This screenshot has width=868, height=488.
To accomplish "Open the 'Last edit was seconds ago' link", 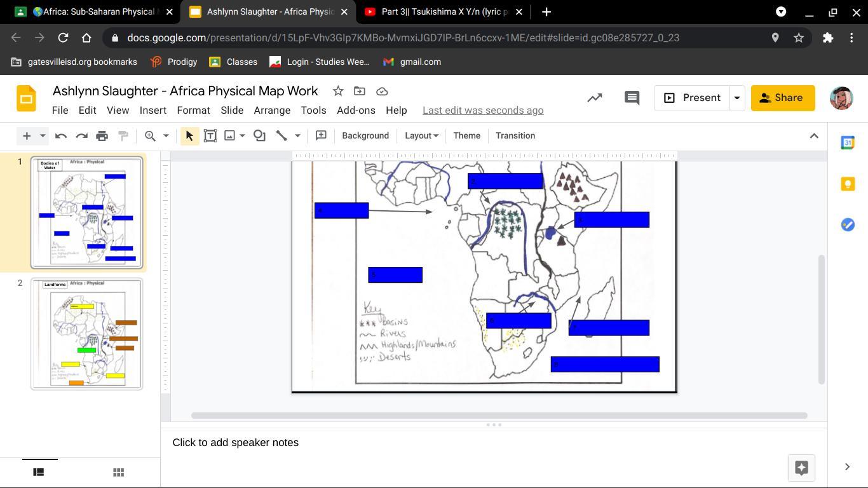I will click(x=482, y=110).
